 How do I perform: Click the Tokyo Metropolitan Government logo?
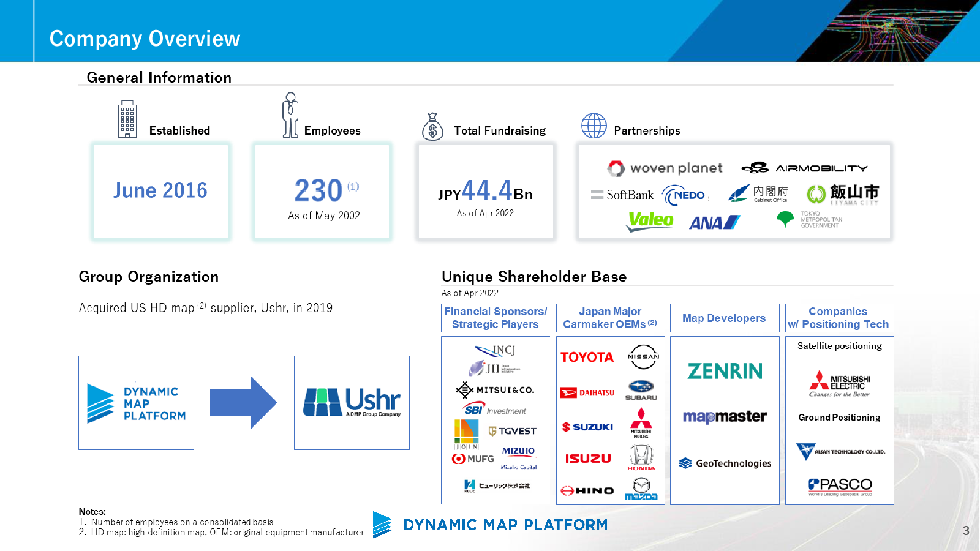(x=809, y=220)
